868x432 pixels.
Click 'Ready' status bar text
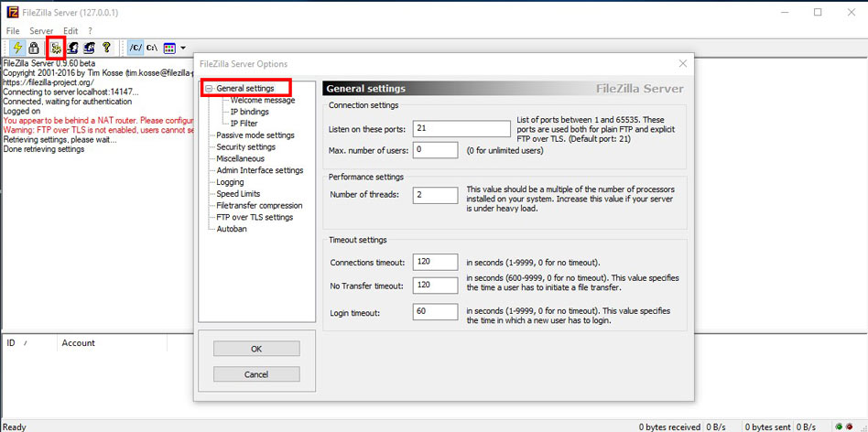pyautogui.click(x=15, y=427)
